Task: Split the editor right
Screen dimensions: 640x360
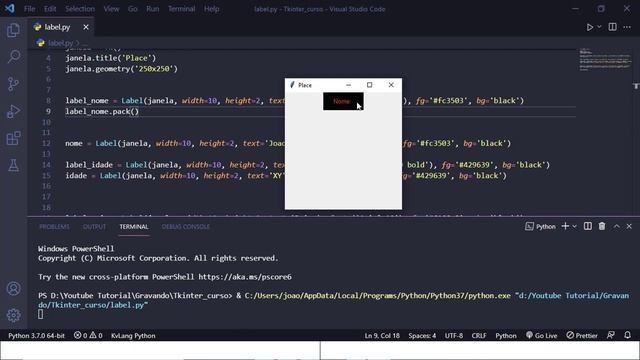Action: click(612, 27)
